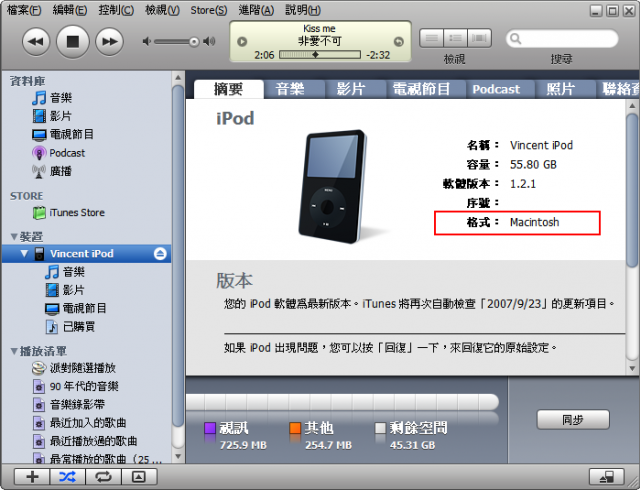Click the search input field
640x490 pixels.
click(x=562, y=39)
